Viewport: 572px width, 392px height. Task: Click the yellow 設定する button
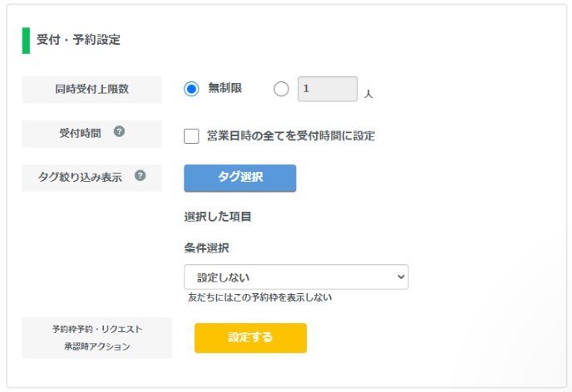250,338
